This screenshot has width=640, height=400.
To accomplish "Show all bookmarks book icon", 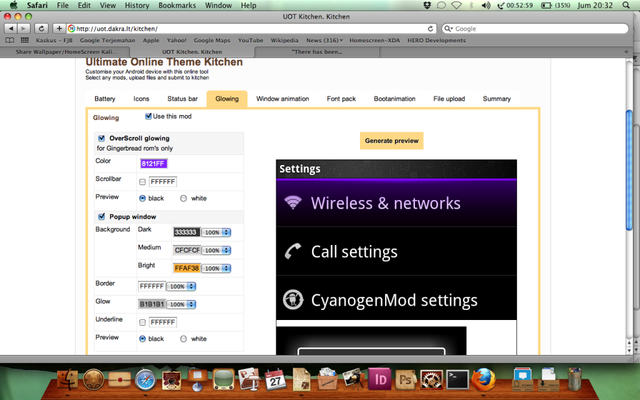I will coord(9,40).
